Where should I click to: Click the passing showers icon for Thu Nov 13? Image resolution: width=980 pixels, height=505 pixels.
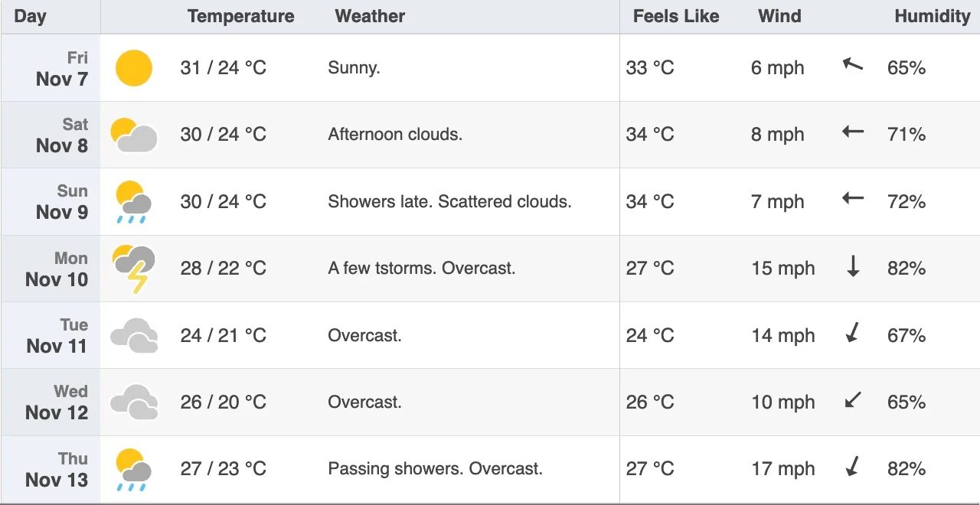(133, 470)
